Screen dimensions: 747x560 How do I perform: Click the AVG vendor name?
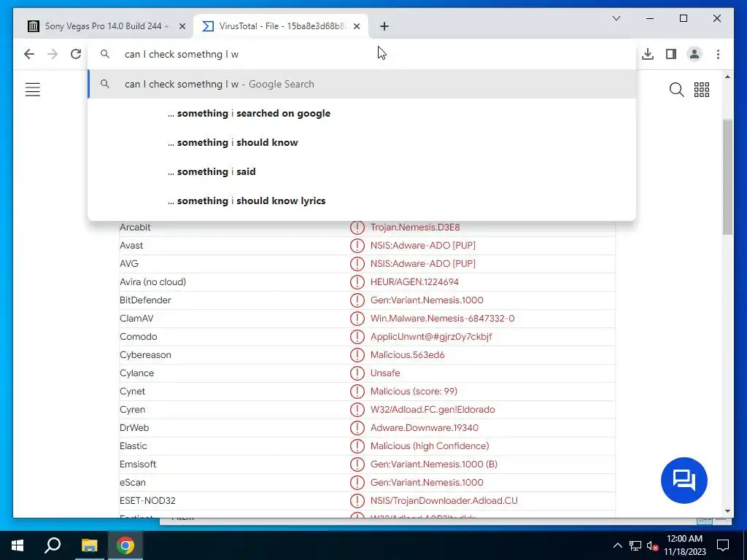click(x=129, y=263)
